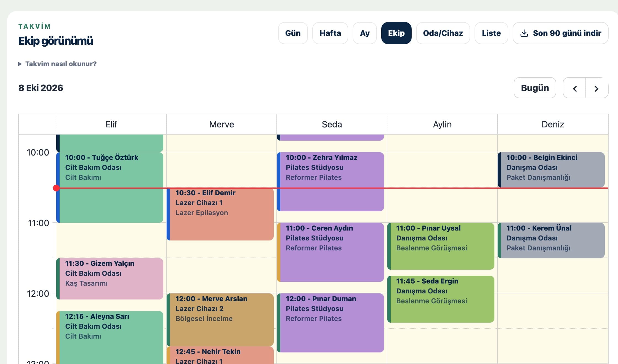Click the 10:00 time label

(x=38, y=152)
